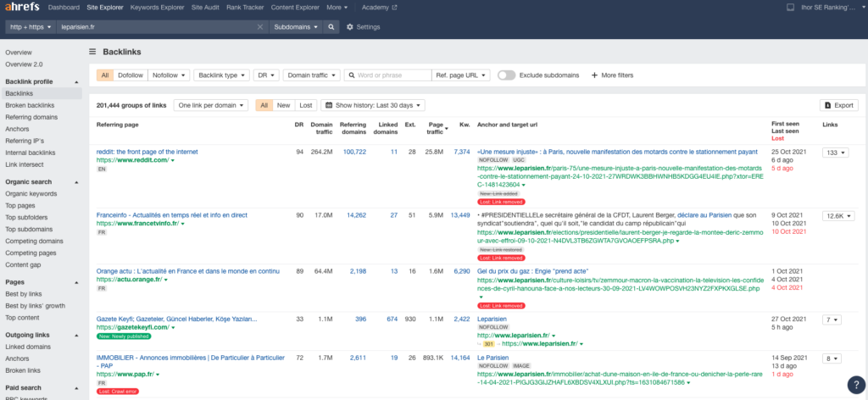This screenshot has height=400, width=868.
Task: Click the Kw. value 13,449
Action: coord(460,215)
